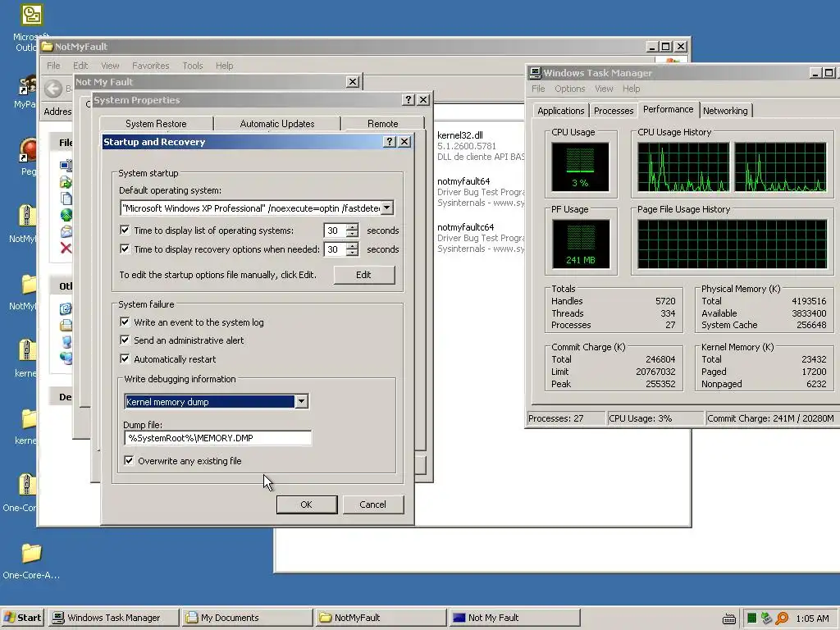The image size is (840, 630).
Task: Click the help button in System Properties
Action: (409, 99)
